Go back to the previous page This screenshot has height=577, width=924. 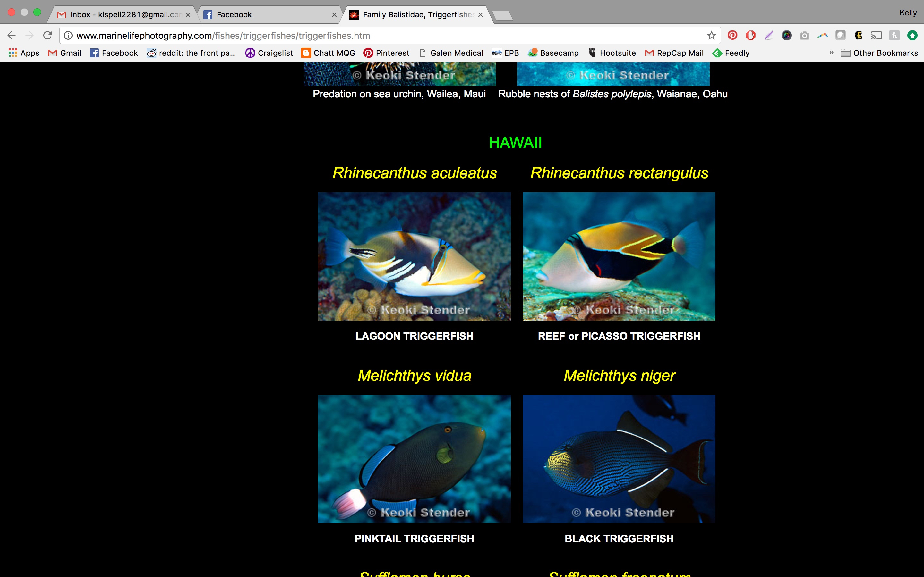[x=12, y=36]
